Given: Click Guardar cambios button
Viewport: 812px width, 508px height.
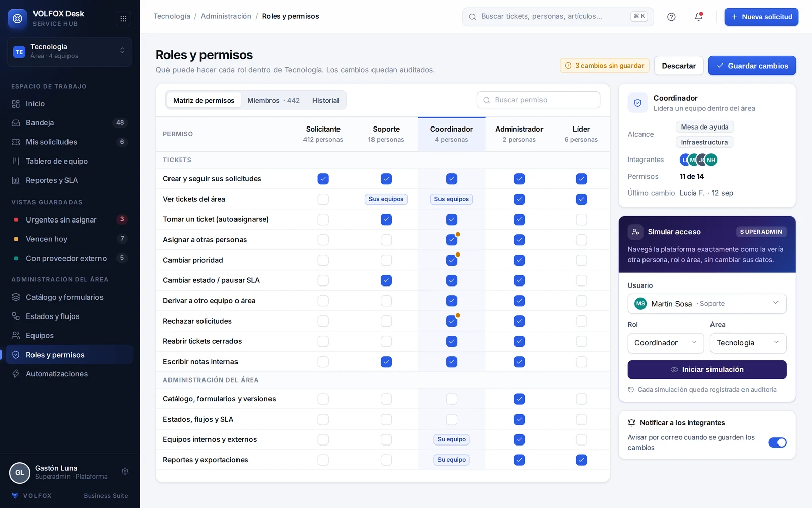Looking at the screenshot, I should click(752, 66).
